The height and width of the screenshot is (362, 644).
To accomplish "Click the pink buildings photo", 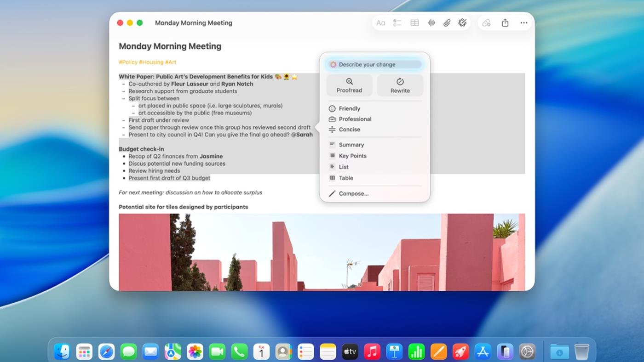I will [322, 252].
